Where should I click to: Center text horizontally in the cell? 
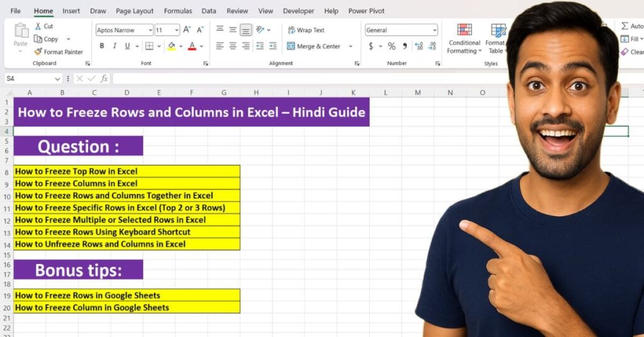[x=233, y=46]
